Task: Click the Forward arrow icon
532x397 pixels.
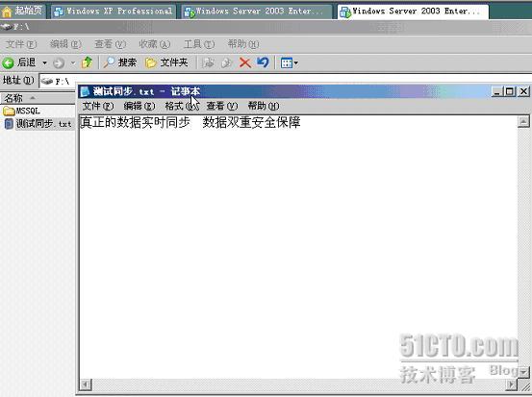Action: 59,62
